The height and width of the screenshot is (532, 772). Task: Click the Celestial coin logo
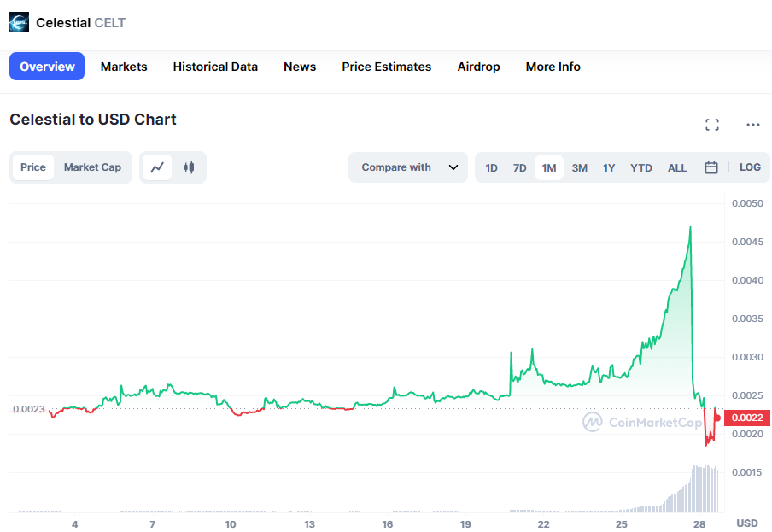tap(19, 23)
